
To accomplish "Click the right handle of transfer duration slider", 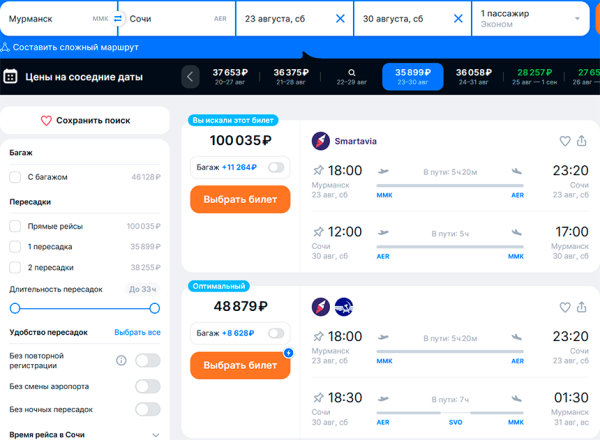I will pos(154,308).
